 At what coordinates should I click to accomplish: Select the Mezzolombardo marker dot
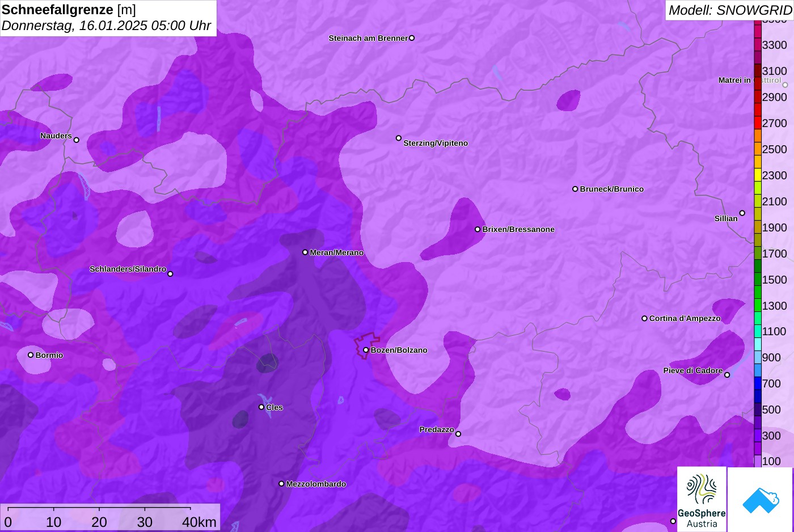pyautogui.click(x=281, y=484)
